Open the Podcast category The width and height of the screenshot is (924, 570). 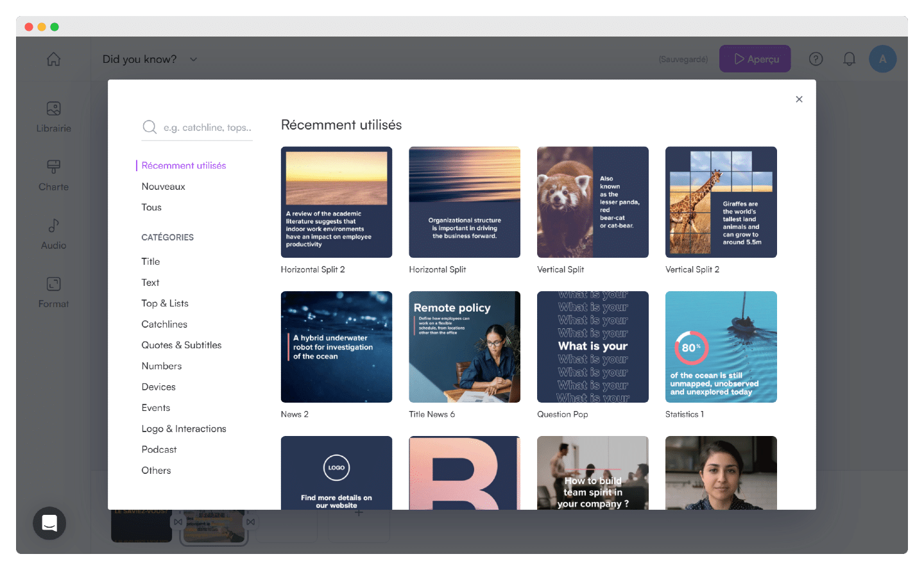159,449
